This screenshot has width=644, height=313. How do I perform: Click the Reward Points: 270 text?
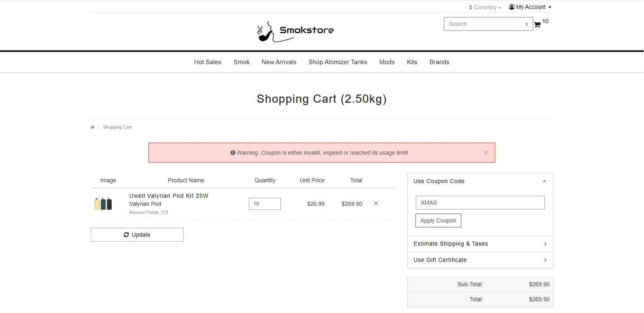click(149, 213)
